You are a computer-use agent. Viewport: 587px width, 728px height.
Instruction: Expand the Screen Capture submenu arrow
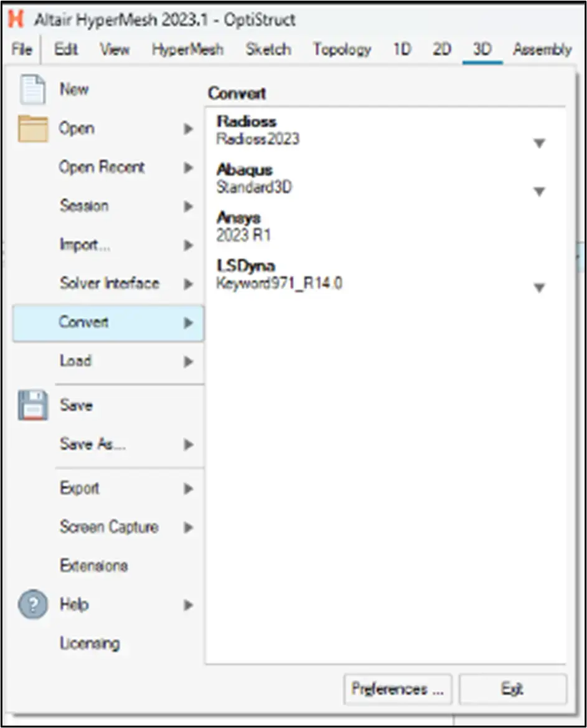(188, 527)
